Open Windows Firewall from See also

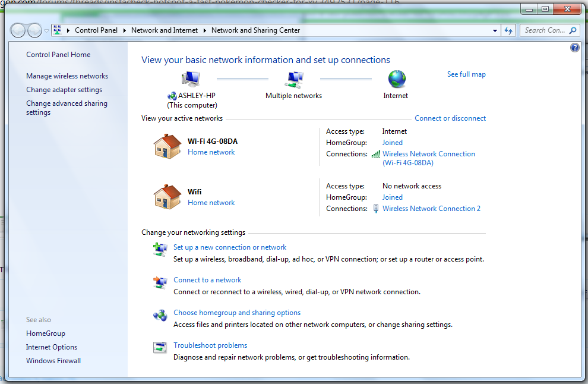pyautogui.click(x=53, y=361)
